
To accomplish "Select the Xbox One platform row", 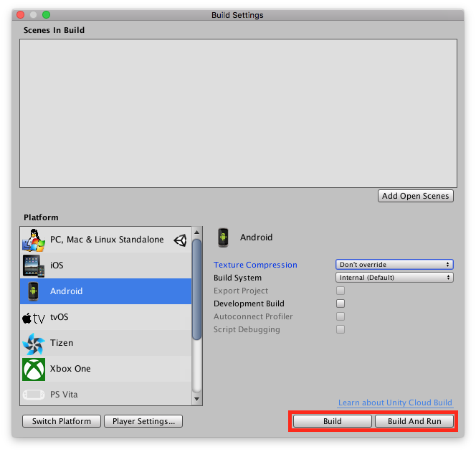I will point(105,369).
